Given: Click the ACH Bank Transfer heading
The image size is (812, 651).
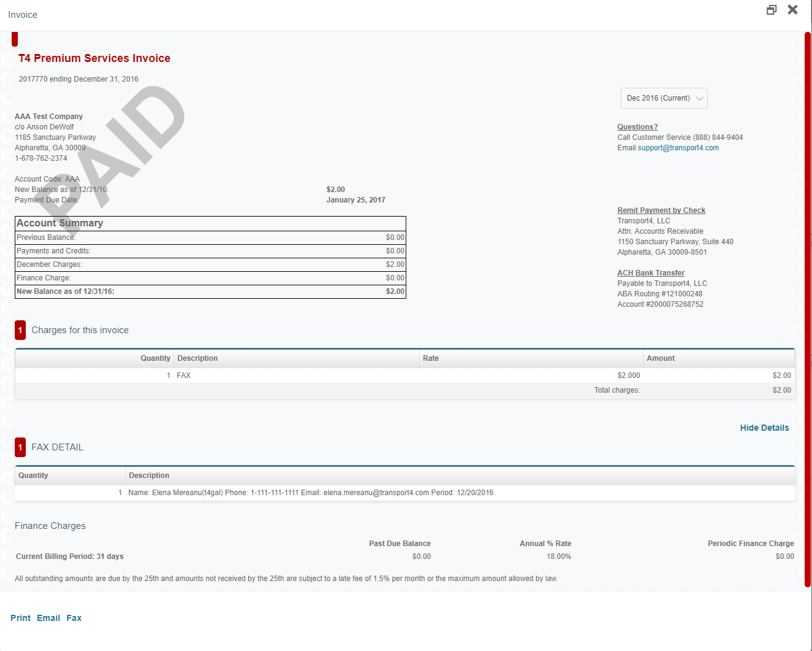Looking at the screenshot, I should coord(651,273).
